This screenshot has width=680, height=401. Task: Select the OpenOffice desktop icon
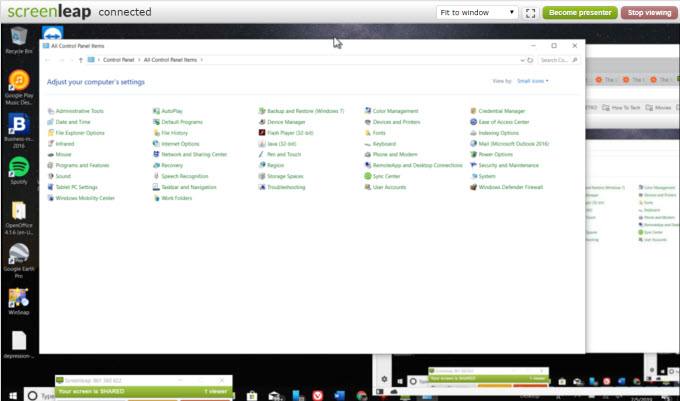(19, 218)
